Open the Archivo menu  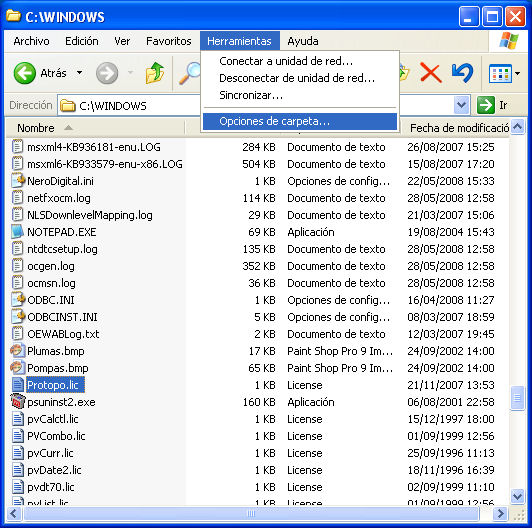click(x=32, y=41)
